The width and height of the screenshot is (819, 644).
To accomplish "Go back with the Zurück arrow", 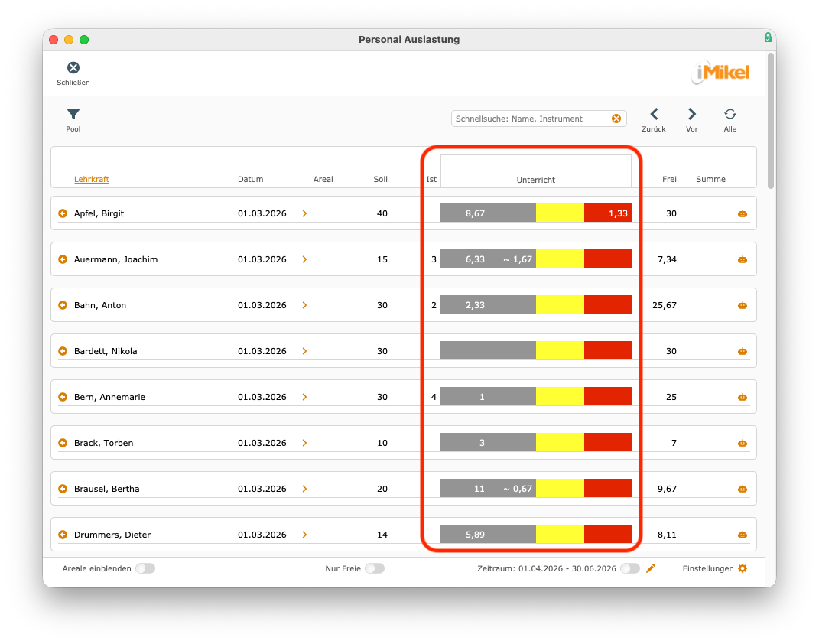I will click(654, 114).
